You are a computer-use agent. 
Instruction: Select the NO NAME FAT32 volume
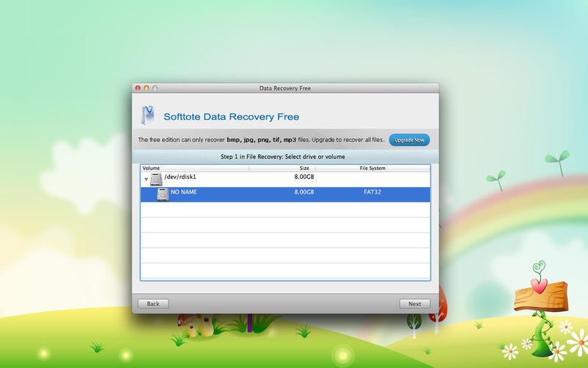(x=285, y=194)
